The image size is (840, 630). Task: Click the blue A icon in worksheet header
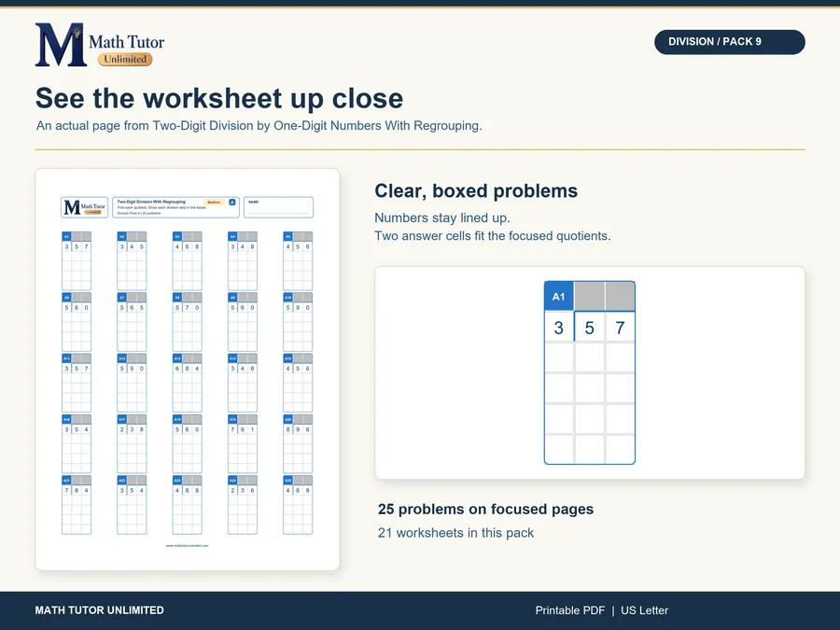(x=232, y=202)
